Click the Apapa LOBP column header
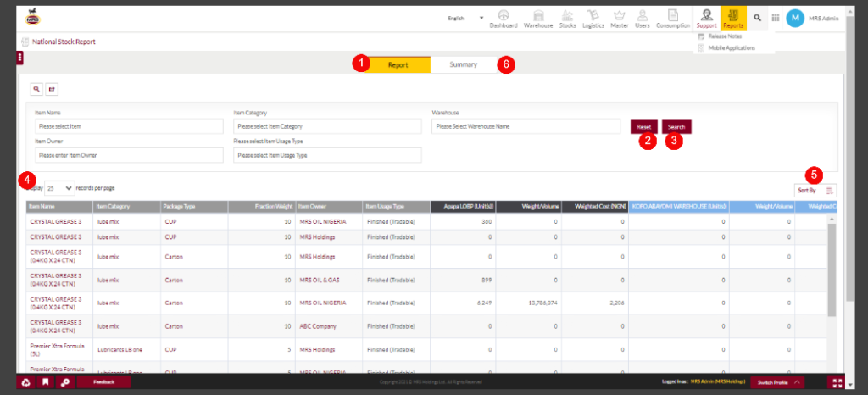This screenshot has height=395, width=868. pos(464,206)
